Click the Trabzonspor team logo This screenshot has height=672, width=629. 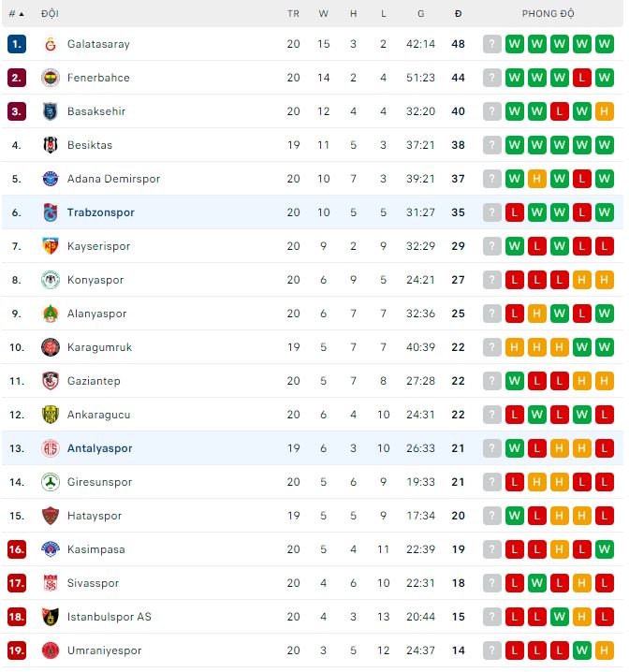click(x=51, y=212)
